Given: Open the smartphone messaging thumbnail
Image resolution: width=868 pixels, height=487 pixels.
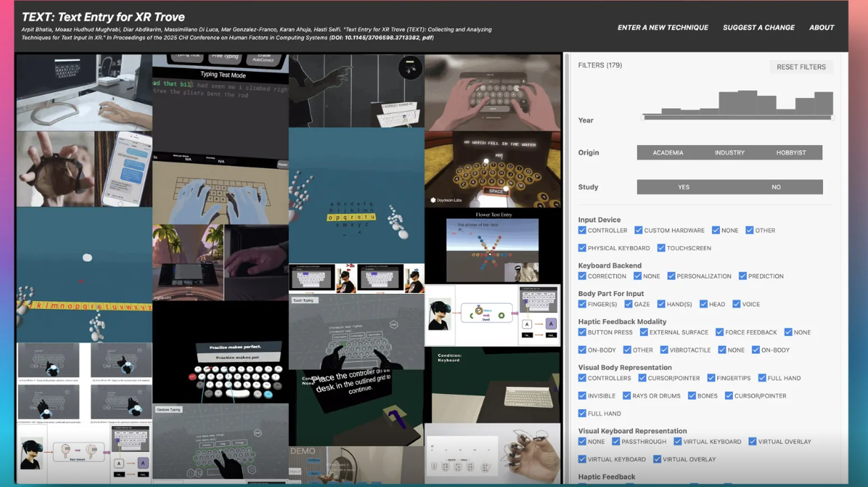Looking at the screenshot, I should (84, 169).
